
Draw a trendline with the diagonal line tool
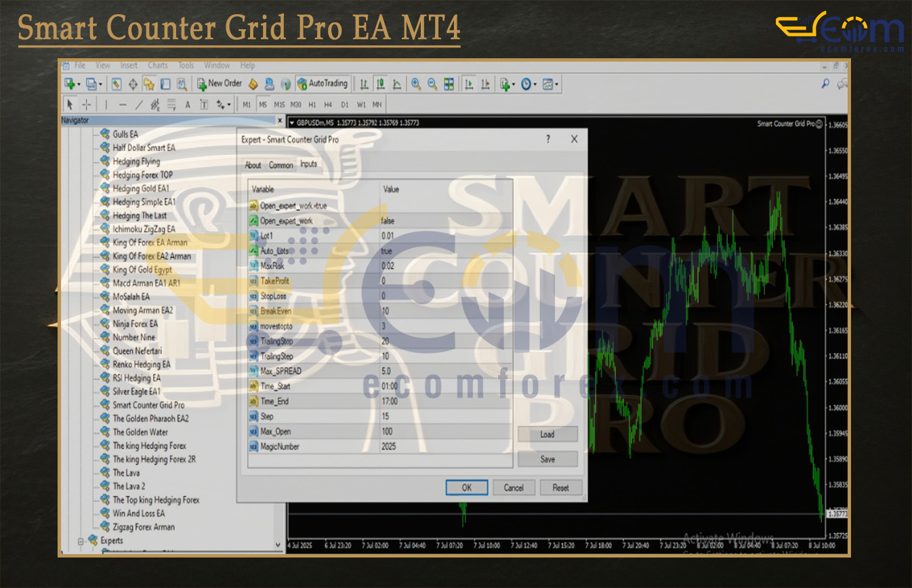tap(139, 105)
